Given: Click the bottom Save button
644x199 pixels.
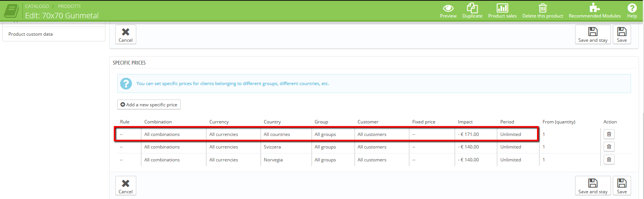Looking at the screenshot, I should 622,186.
